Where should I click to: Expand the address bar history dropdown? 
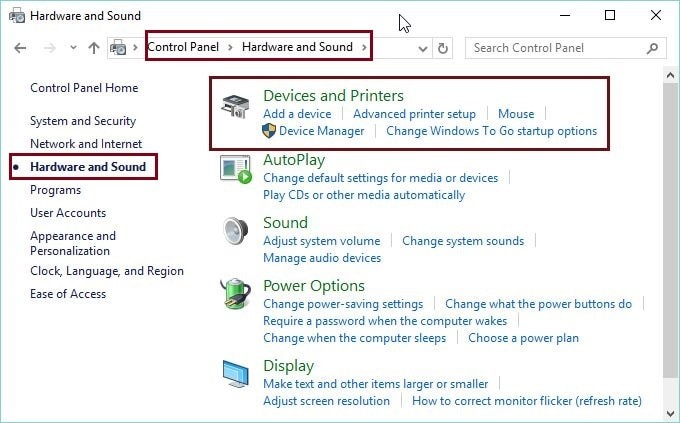click(423, 49)
